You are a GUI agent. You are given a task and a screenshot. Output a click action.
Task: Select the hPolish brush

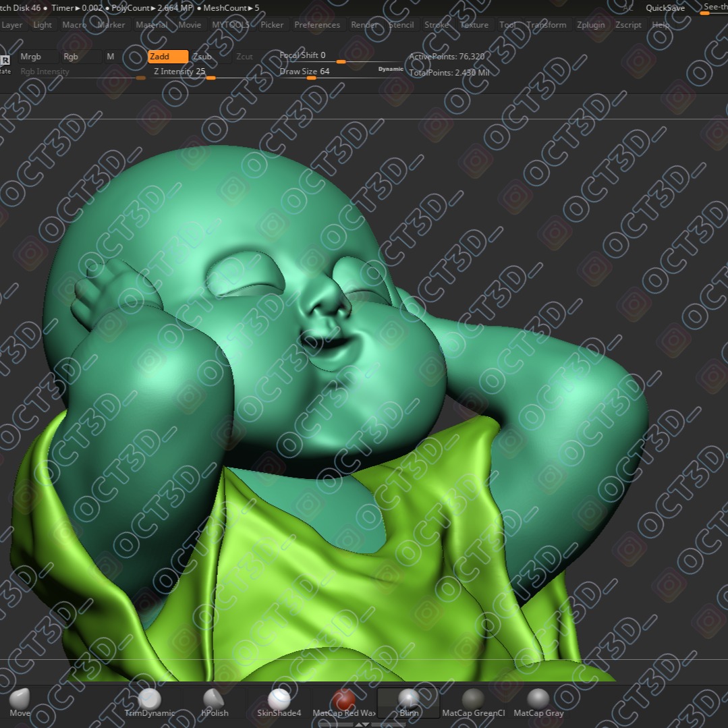pos(215,702)
